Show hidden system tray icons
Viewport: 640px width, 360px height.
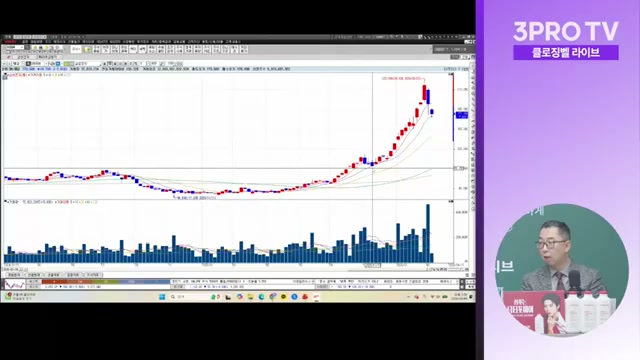(x=409, y=297)
